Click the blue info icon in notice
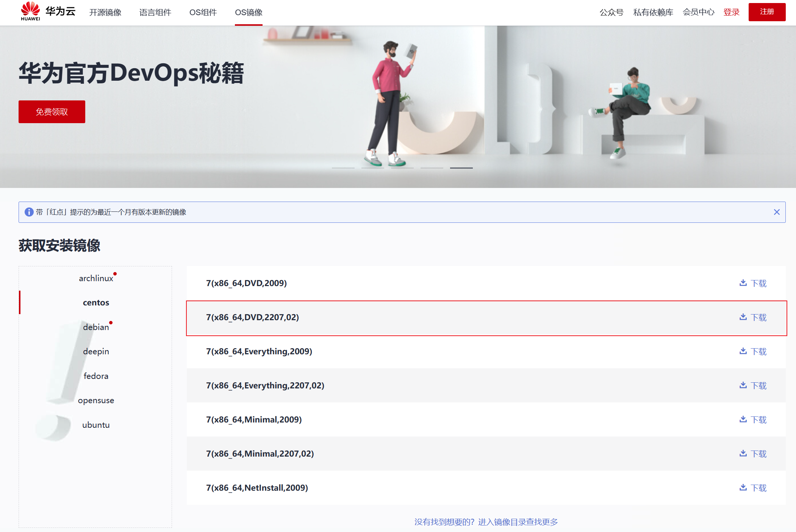This screenshot has width=796, height=532. point(29,212)
